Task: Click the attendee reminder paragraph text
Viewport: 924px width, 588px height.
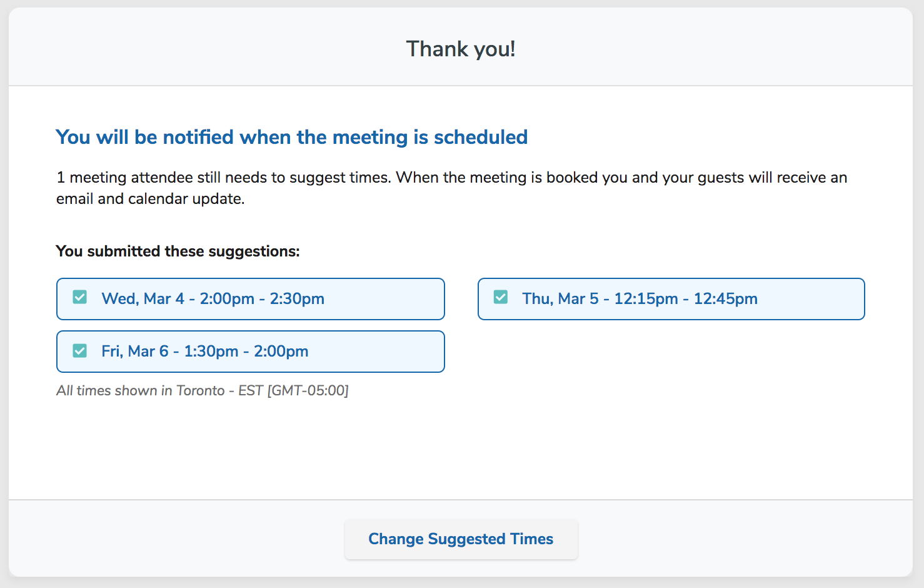Action: pyautogui.click(x=451, y=188)
